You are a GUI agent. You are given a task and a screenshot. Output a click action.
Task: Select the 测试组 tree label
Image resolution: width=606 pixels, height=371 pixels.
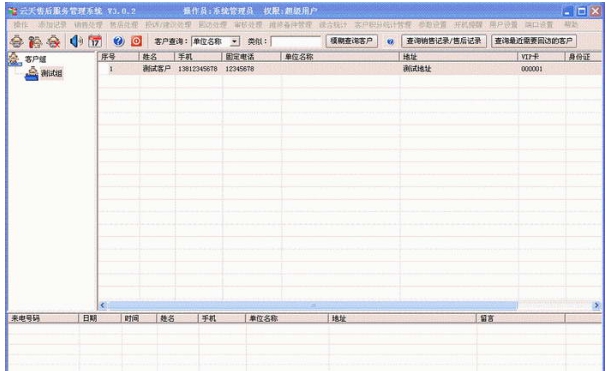52,73
